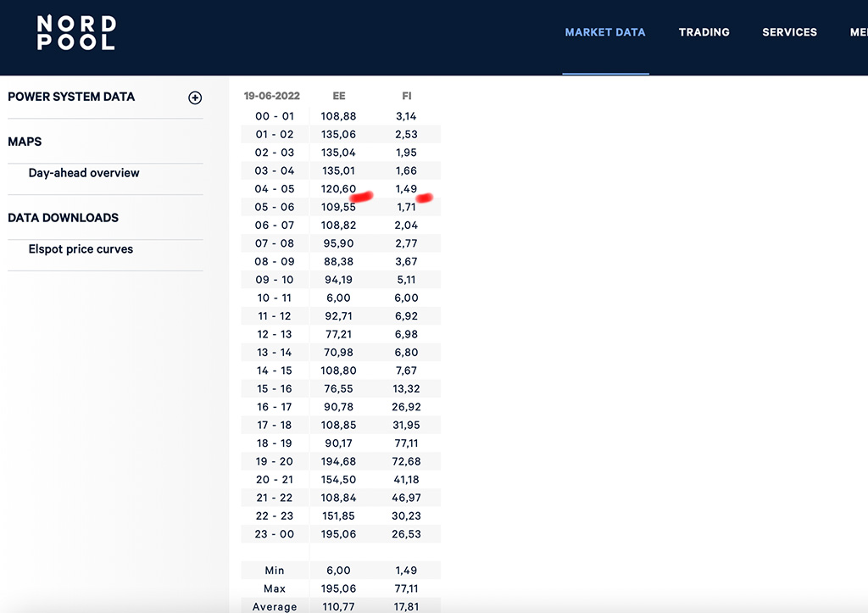Viewport: 868px width, 613px height.
Task: Open the Maps section heading
Action: coord(25,142)
